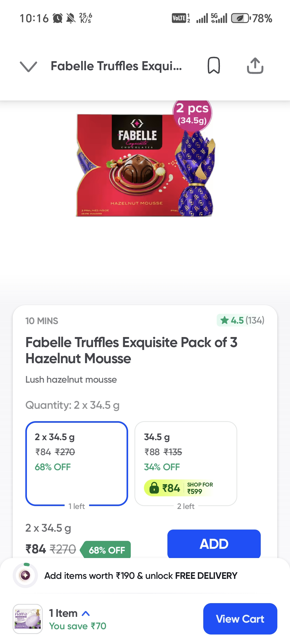Tap the alarm icon in status bar
This screenshot has width=290, height=644.
point(57,18)
